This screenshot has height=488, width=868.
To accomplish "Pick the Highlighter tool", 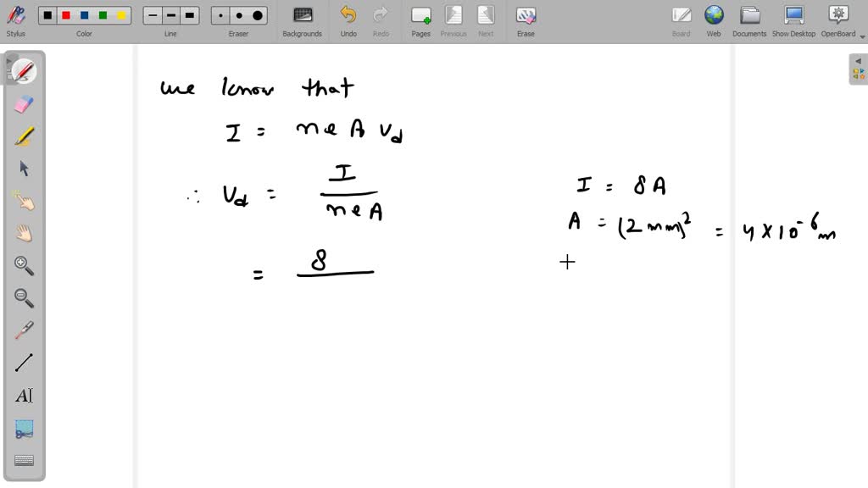I will (24, 136).
